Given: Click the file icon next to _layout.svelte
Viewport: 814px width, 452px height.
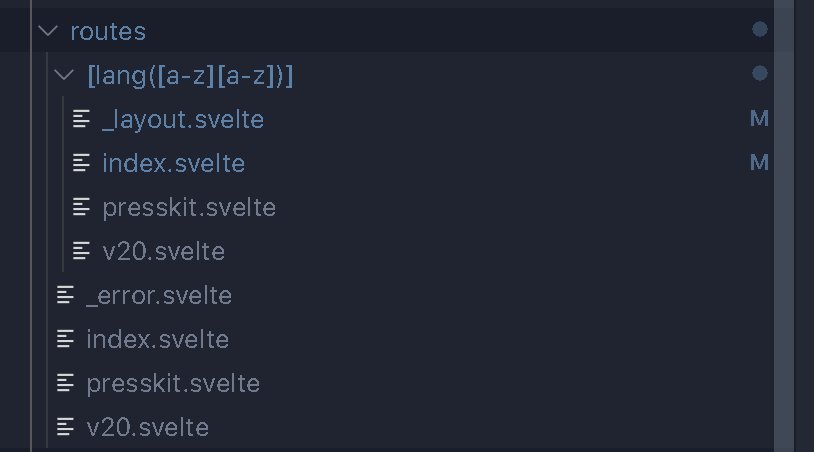Looking at the screenshot, I should coord(81,119).
